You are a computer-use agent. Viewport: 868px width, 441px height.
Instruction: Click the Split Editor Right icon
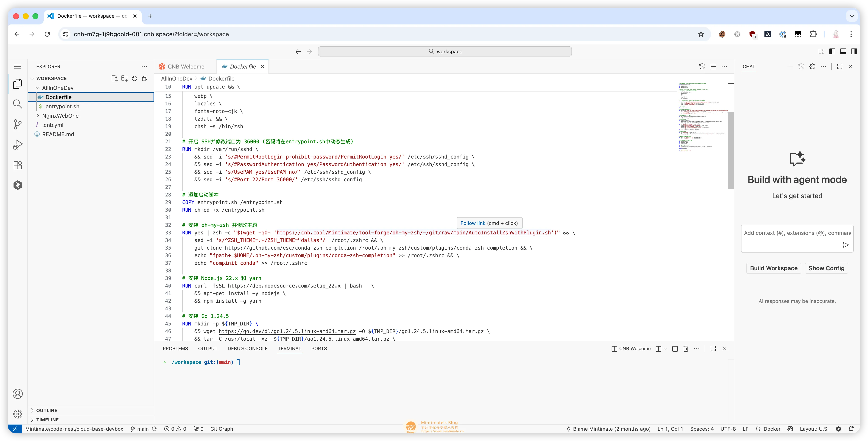(713, 67)
